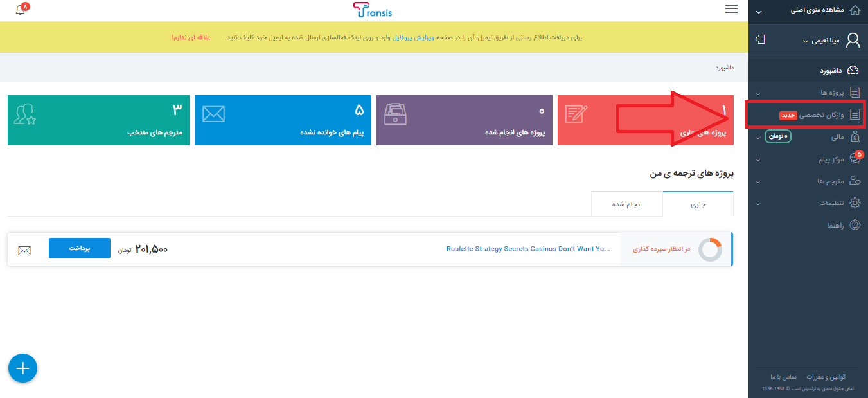Click the راهنما help lifebuoy icon
The height and width of the screenshot is (398, 868).
click(x=855, y=225)
